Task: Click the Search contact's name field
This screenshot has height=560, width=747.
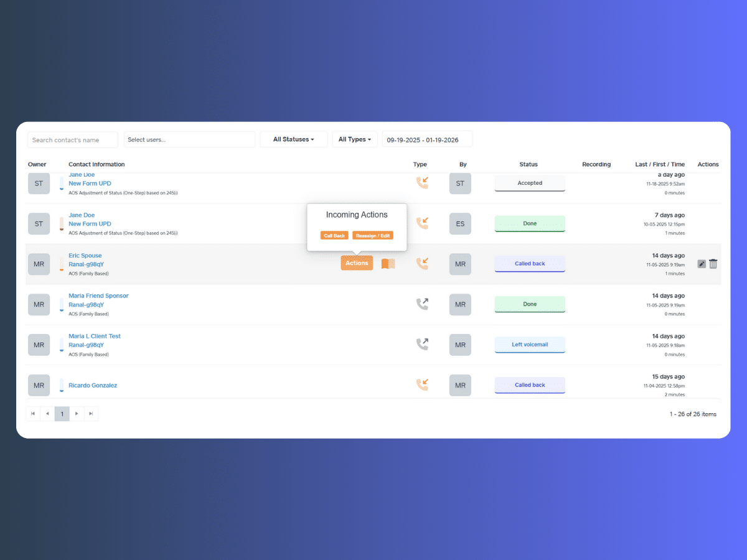Action: [x=72, y=140]
